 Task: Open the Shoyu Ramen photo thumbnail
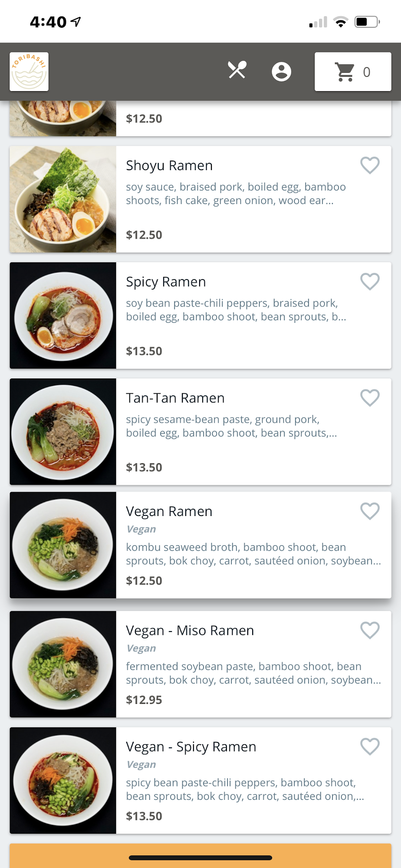(x=63, y=199)
